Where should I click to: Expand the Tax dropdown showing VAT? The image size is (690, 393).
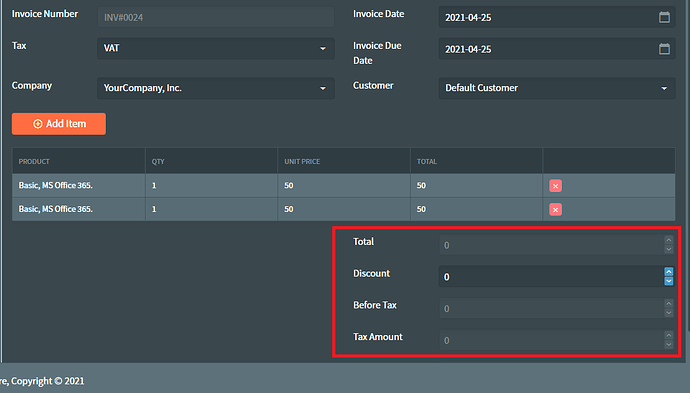(216, 48)
